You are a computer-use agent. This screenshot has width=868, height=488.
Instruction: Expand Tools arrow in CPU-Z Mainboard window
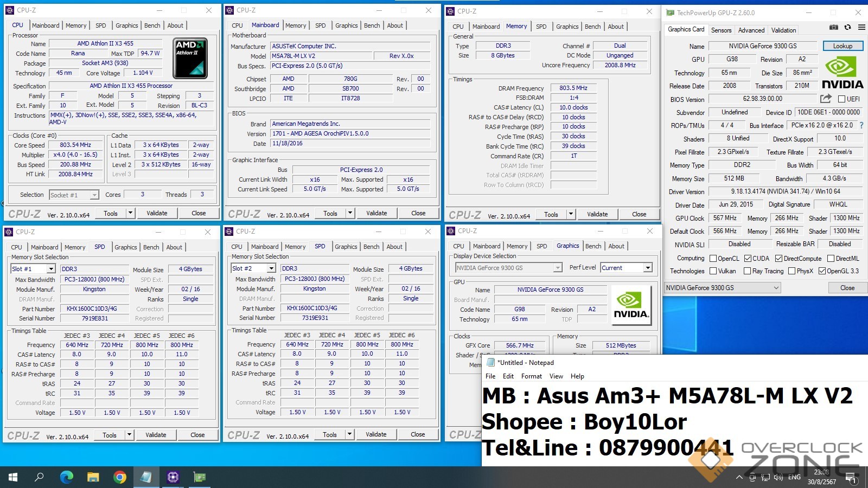pyautogui.click(x=350, y=213)
